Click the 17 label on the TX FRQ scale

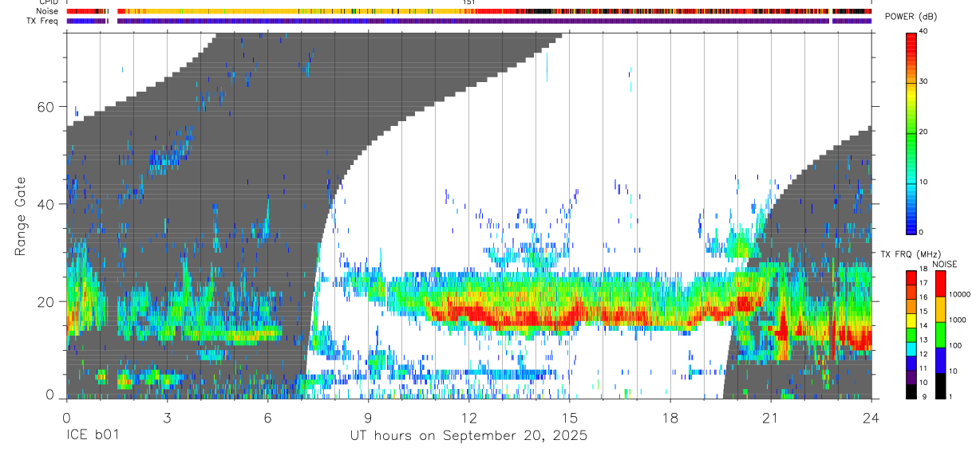pyautogui.click(x=923, y=283)
